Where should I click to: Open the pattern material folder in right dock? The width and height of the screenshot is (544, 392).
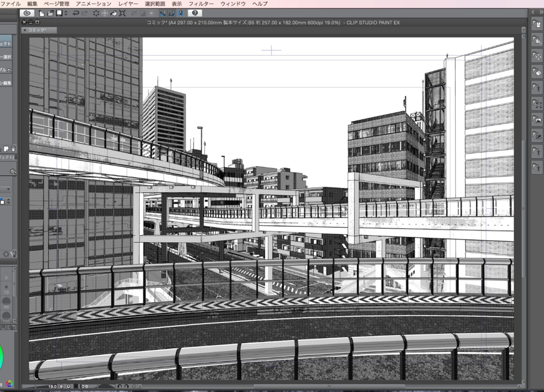(537, 56)
